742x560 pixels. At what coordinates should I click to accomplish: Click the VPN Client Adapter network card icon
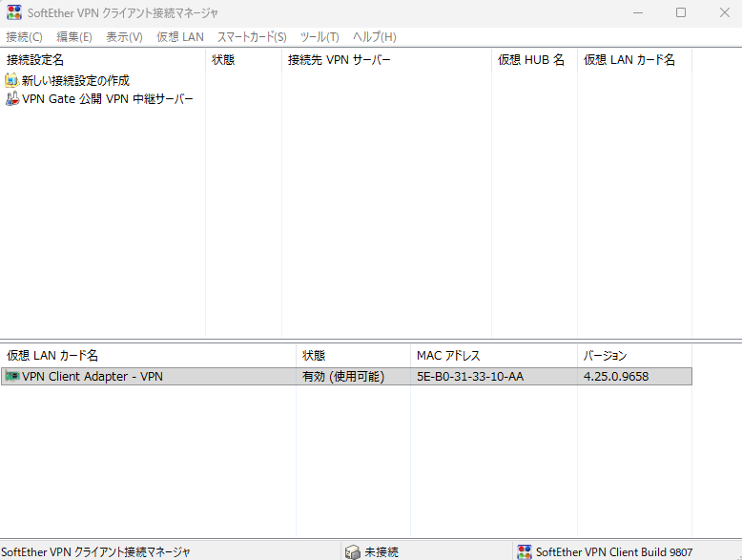(11, 377)
